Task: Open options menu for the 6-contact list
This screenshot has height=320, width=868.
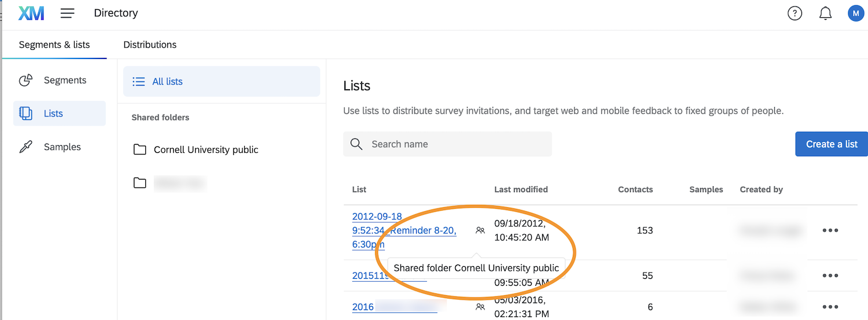Action: click(x=830, y=307)
